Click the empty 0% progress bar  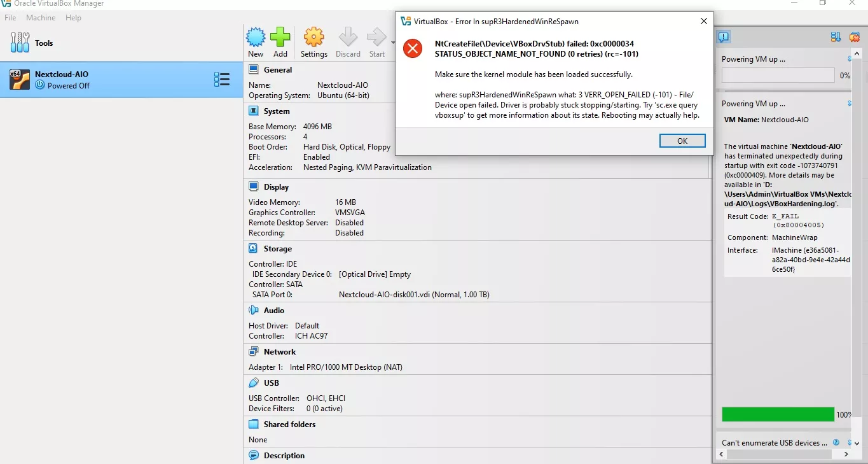coord(778,75)
